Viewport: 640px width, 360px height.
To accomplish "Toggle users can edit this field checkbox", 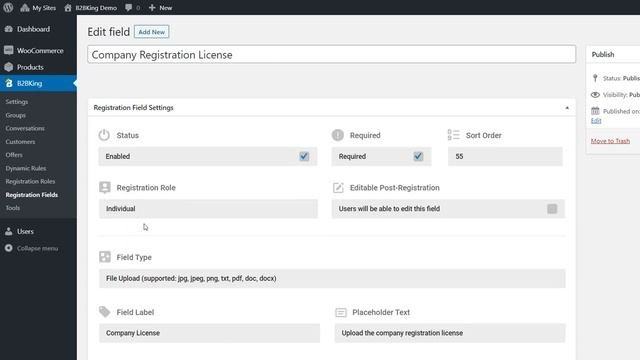I will click(552, 209).
